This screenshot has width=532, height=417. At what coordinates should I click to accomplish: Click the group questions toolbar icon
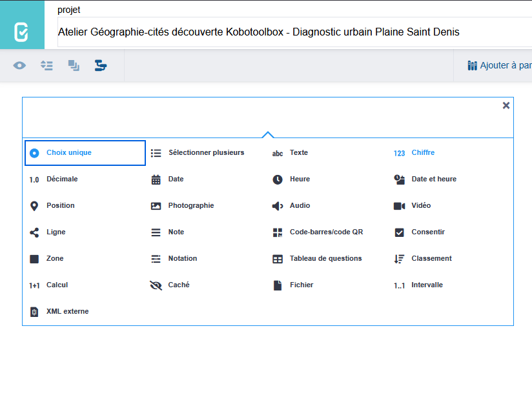click(74, 65)
